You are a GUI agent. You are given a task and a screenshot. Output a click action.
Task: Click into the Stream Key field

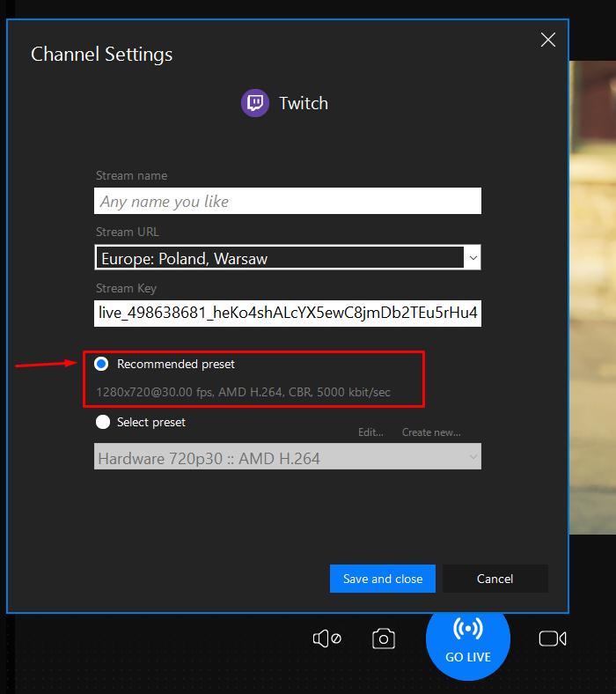pos(288,314)
